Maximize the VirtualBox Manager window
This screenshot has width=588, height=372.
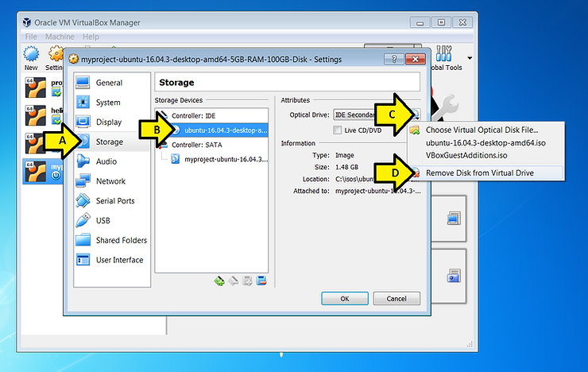441,22
